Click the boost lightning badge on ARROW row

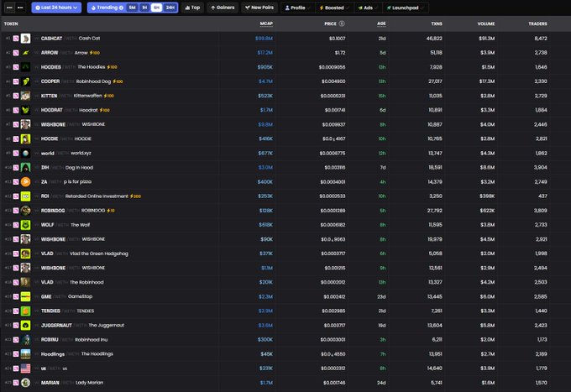click(95, 53)
